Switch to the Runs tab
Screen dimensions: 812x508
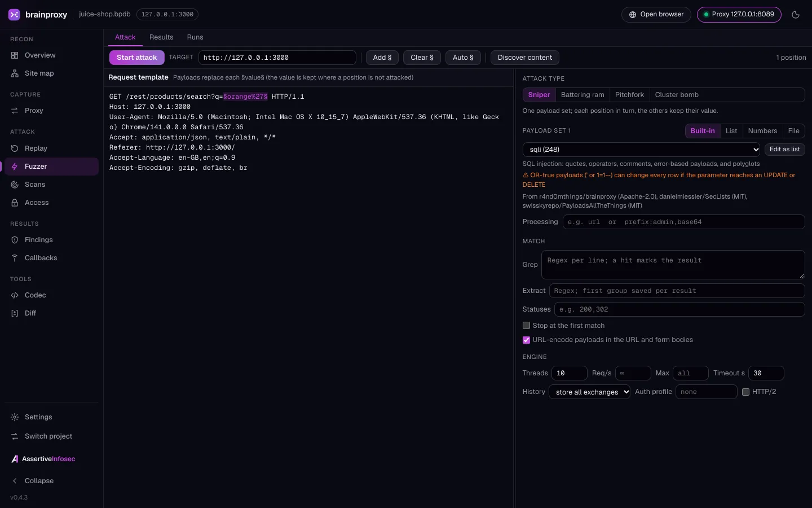point(195,37)
